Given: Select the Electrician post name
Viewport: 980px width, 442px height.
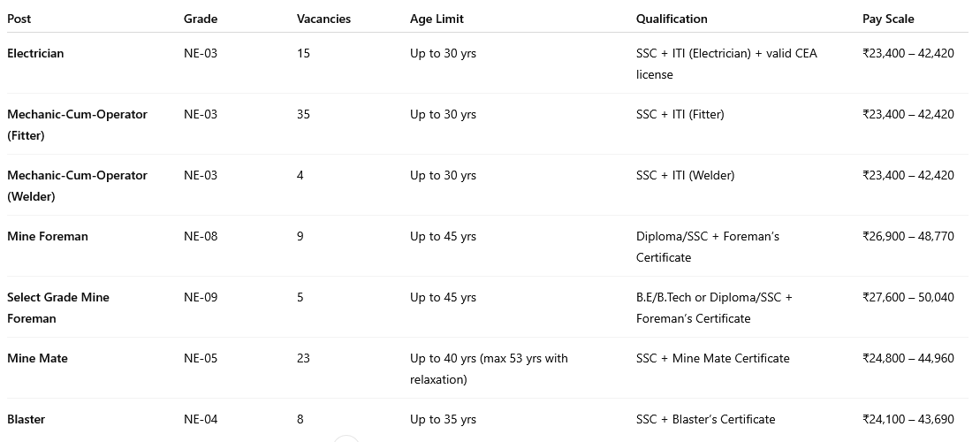Looking at the screenshot, I should pyautogui.click(x=35, y=53).
